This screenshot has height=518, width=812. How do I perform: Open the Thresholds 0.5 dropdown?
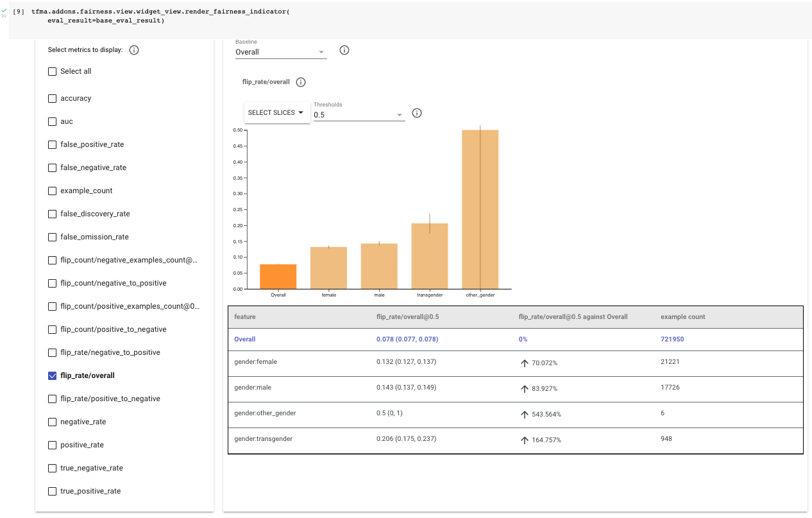(359, 115)
